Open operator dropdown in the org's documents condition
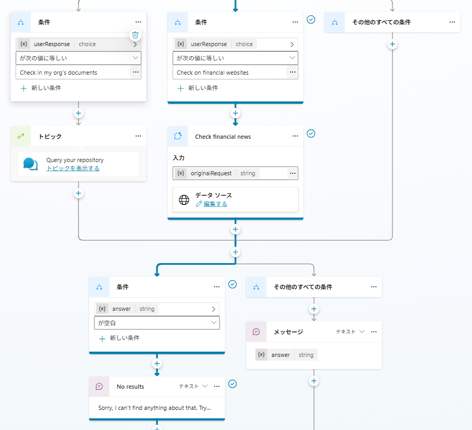 pos(78,58)
